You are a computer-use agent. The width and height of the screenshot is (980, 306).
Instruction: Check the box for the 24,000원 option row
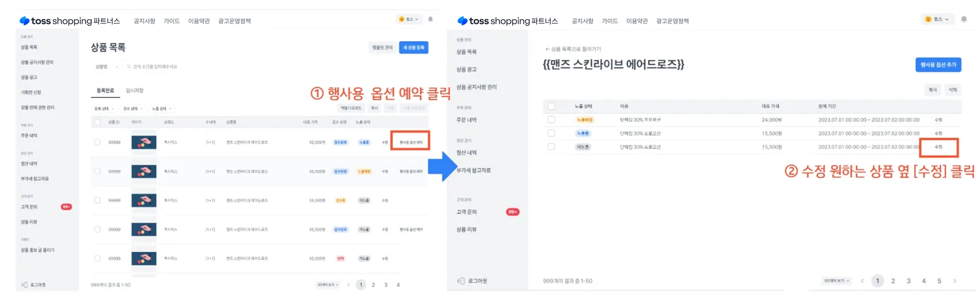[x=551, y=119]
